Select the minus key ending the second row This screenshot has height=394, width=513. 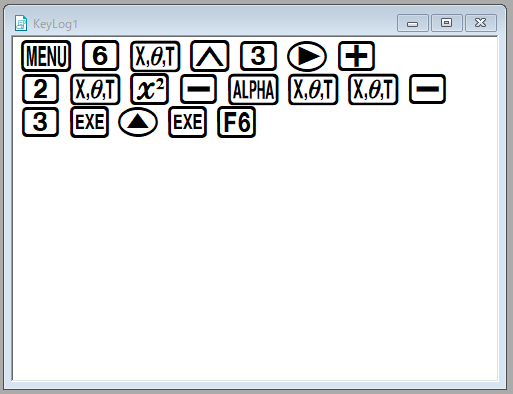coord(427,89)
